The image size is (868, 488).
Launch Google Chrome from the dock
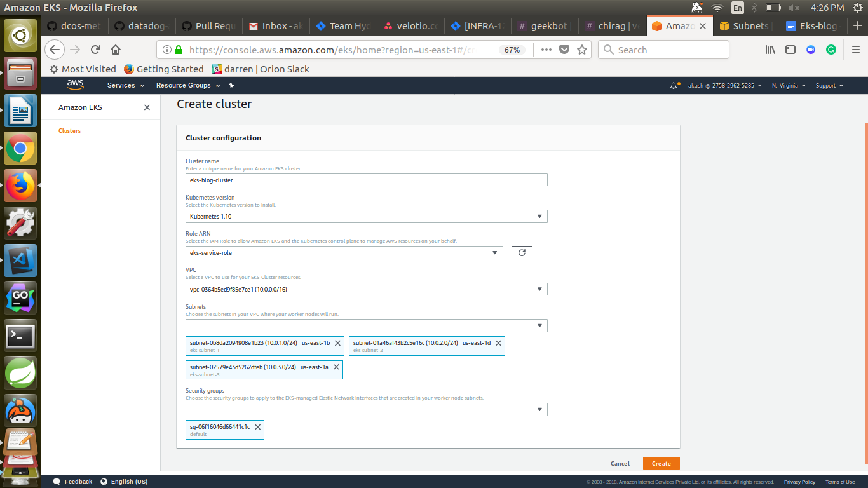[21, 149]
